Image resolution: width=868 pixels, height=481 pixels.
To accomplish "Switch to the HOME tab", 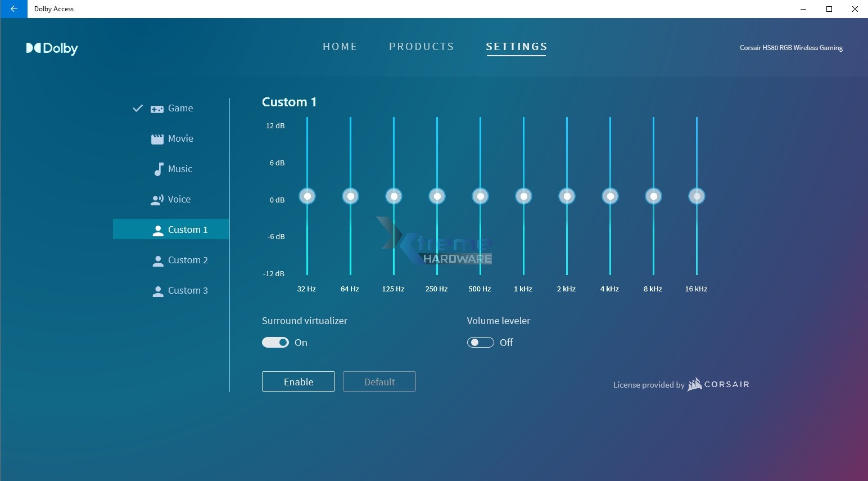I will click(x=340, y=47).
